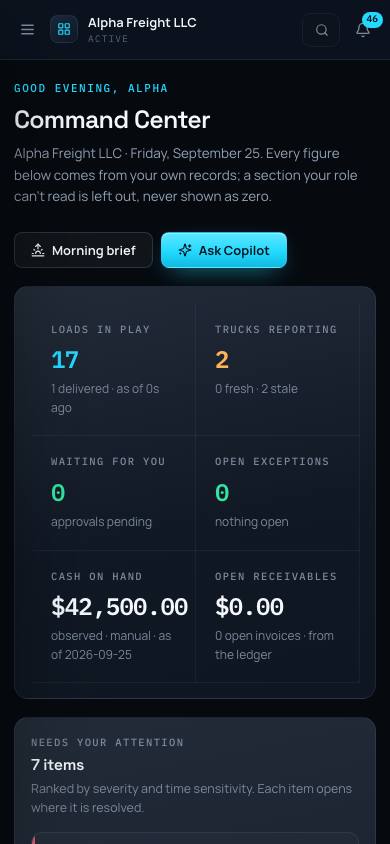
Task: Click the 7 items attention count
Action: click(x=58, y=765)
